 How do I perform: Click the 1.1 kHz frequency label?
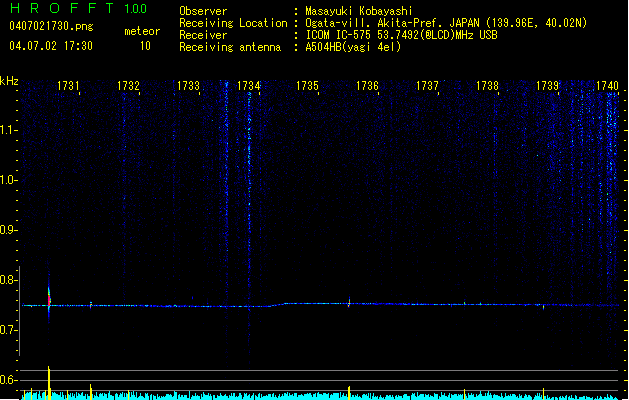8,130
